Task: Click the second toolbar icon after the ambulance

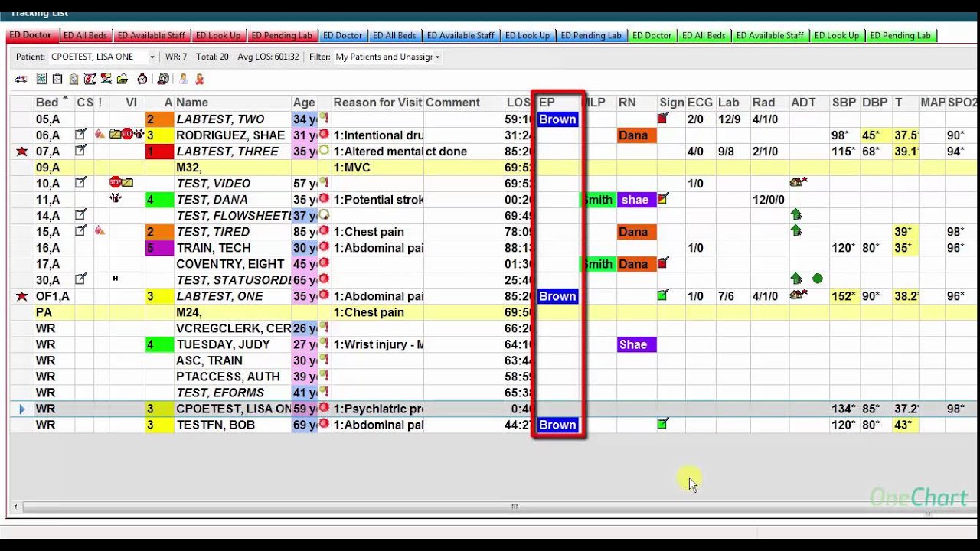Action: point(57,79)
